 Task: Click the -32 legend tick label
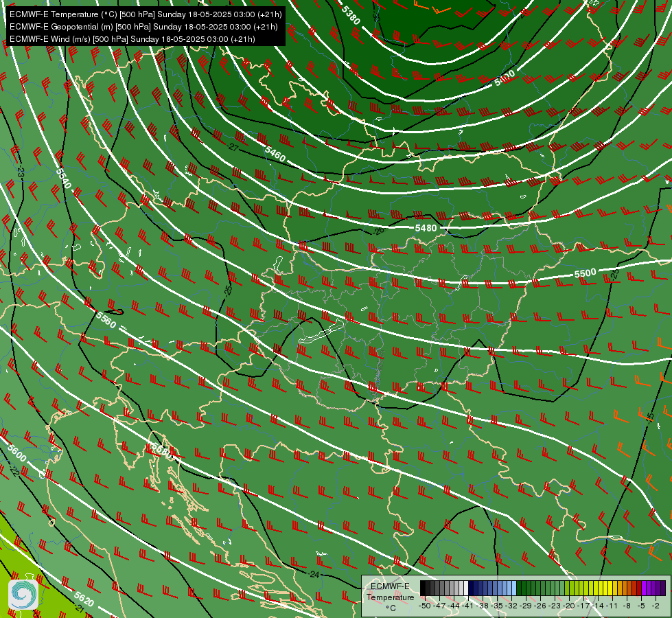(x=511, y=606)
